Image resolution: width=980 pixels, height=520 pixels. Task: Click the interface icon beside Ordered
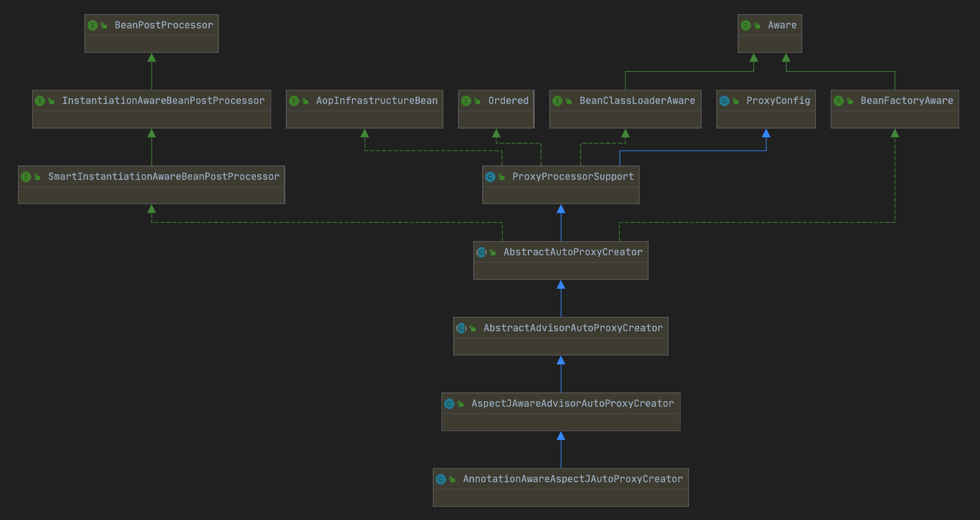(x=466, y=101)
